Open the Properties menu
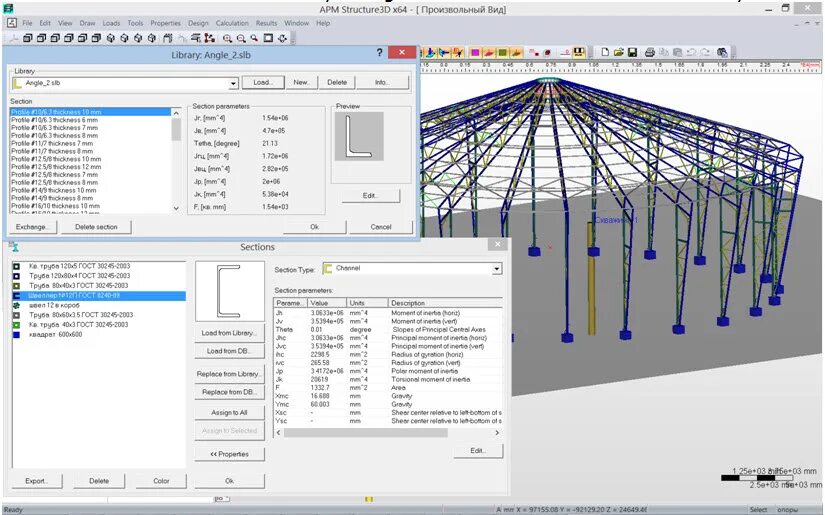 pyautogui.click(x=165, y=23)
